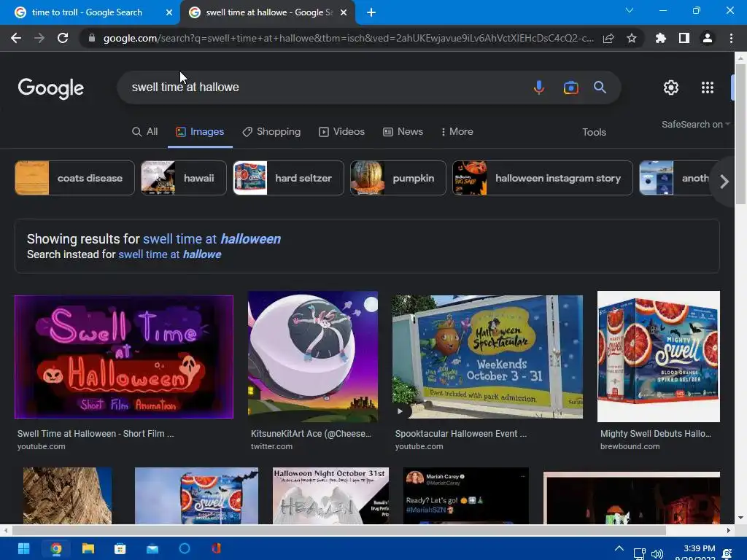Filter by 'hawaii' chip
Screen dimensions: 747x560
tap(183, 178)
